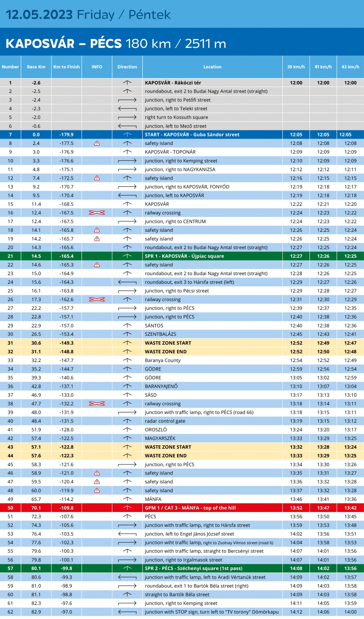364x619 pixels.
Task: Click the Location column header
Action: point(212,67)
